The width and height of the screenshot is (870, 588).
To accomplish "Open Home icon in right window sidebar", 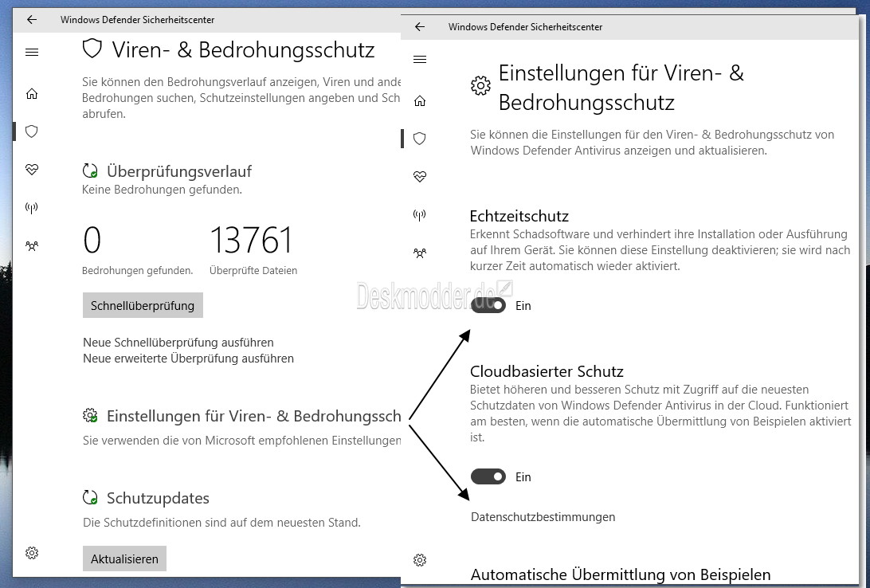I will [419, 101].
